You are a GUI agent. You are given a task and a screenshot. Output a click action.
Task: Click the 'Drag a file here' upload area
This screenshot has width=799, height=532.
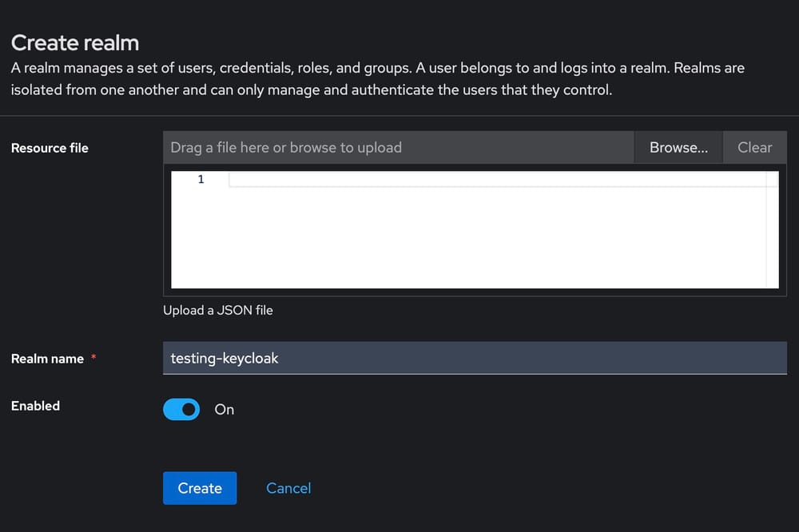(x=396, y=147)
